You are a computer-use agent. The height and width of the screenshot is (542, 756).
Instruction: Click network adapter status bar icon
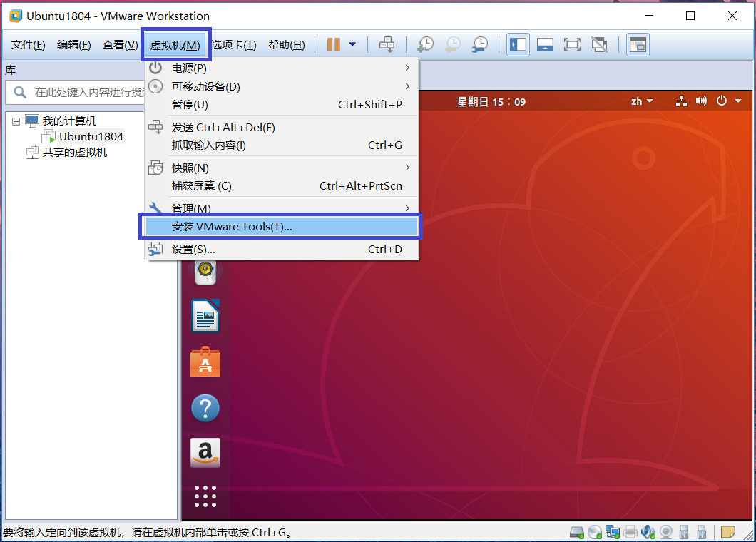pos(613,532)
